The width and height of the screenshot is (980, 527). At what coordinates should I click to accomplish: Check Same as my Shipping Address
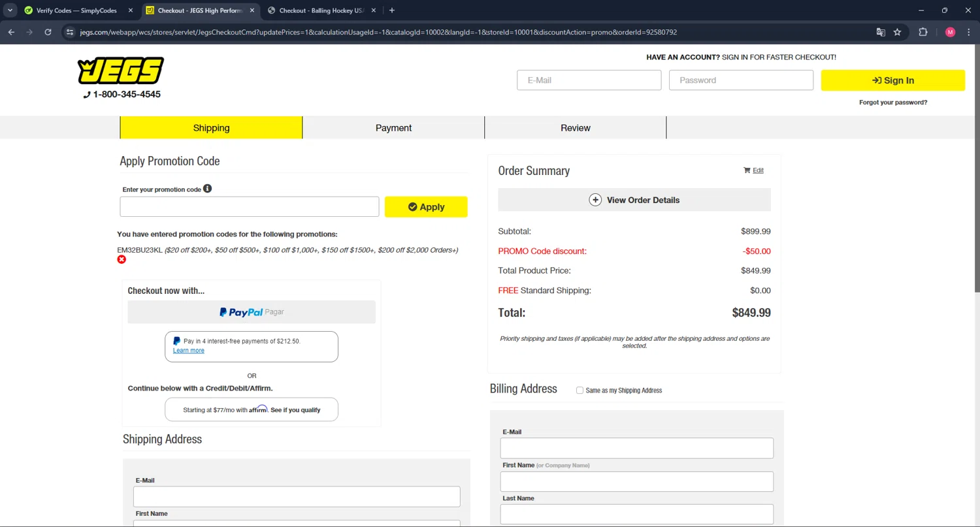point(580,391)
